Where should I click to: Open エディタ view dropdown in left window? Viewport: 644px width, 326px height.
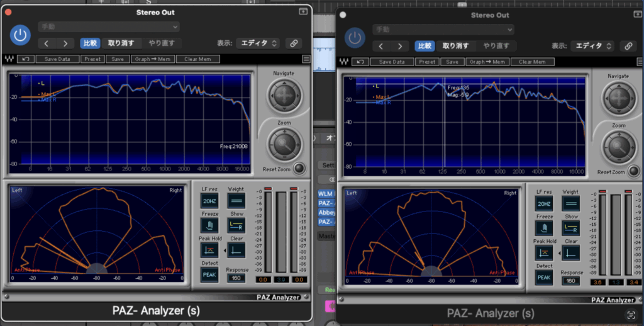(258, 43)
